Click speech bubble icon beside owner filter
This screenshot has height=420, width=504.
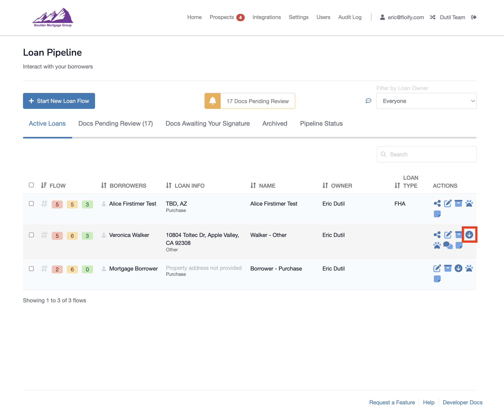pos(368,101)
